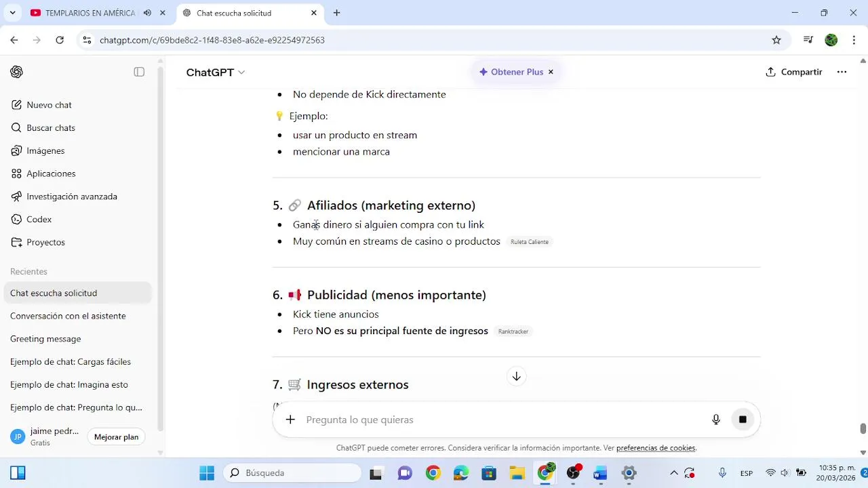The width and height of the screenshot is (868, 488).
Task: Click Mejorar plan button
Action: 116,437
